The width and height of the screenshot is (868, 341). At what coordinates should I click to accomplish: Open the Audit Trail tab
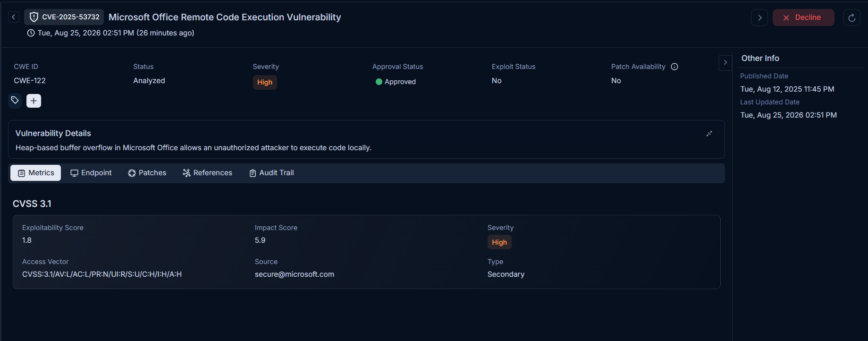click(271, 173)
